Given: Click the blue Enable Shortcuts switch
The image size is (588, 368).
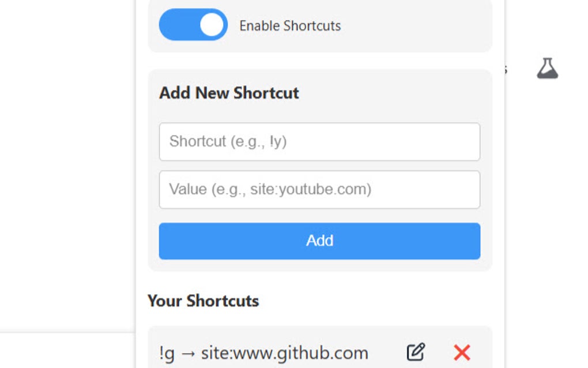Looking at the screenshot, I should click(193, 25).
